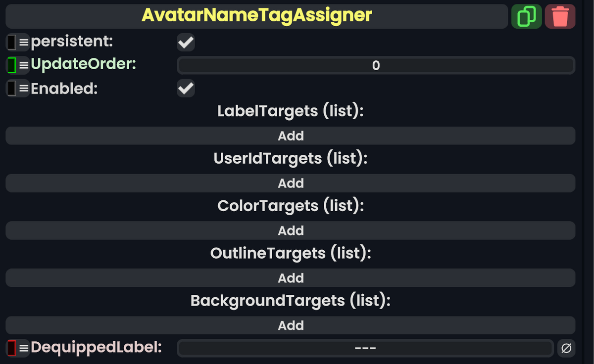
Task: Disable the Enabled checkbox
Action: 186,89
